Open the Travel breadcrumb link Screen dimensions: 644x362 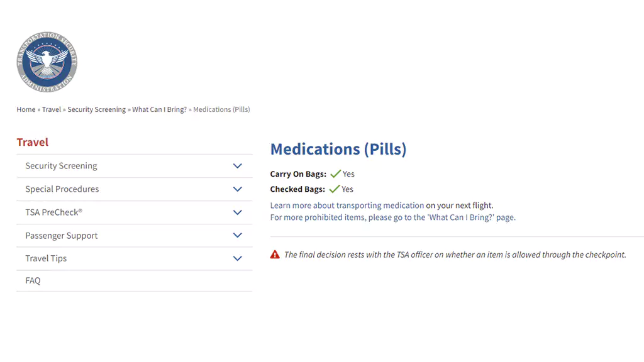coord(52,109)
